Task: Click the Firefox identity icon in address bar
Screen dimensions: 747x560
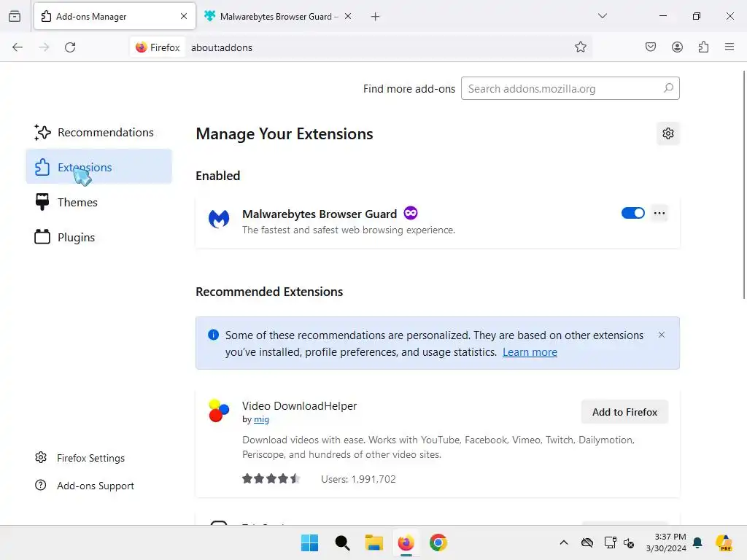Action: click(158, 47)
